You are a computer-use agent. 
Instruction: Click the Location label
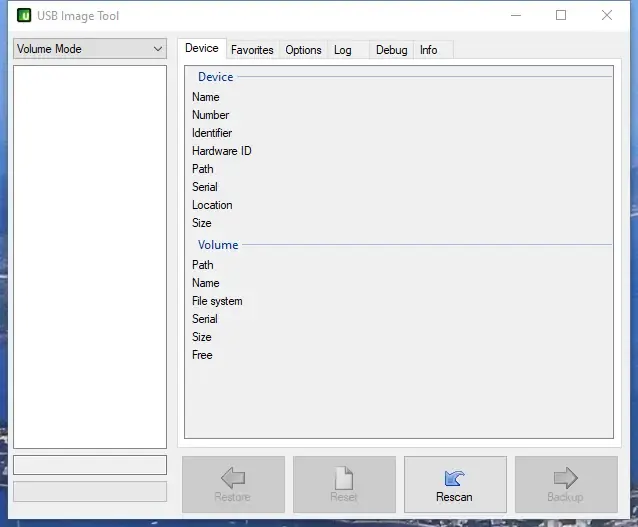[x=212, y=205]
